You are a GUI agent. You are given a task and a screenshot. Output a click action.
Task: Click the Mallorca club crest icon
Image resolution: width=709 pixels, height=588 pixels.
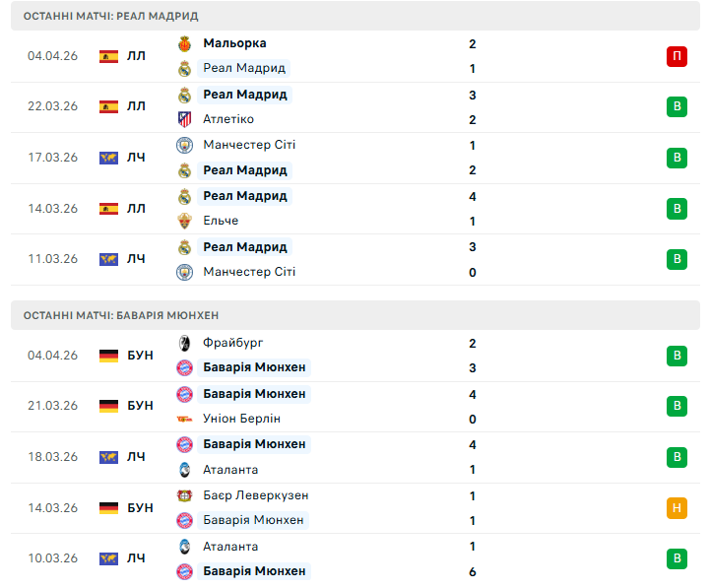(x=184, y=43)
